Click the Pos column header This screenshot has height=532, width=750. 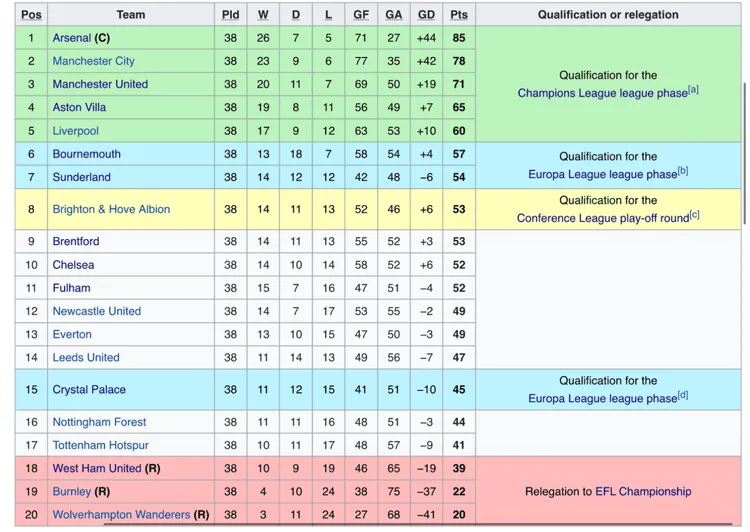(x=31, y=15)
